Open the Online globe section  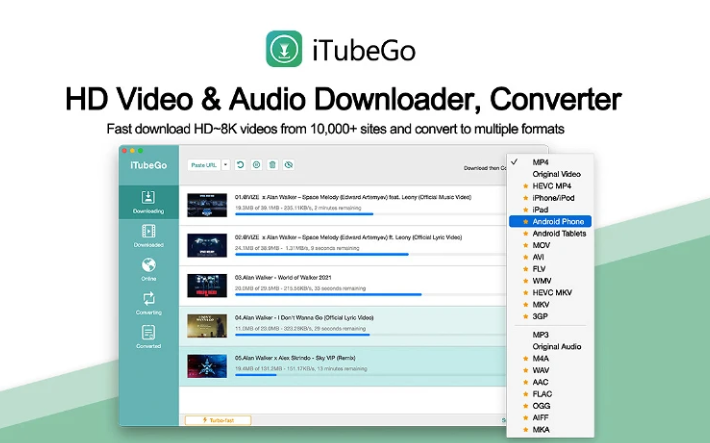coord(149,270)
